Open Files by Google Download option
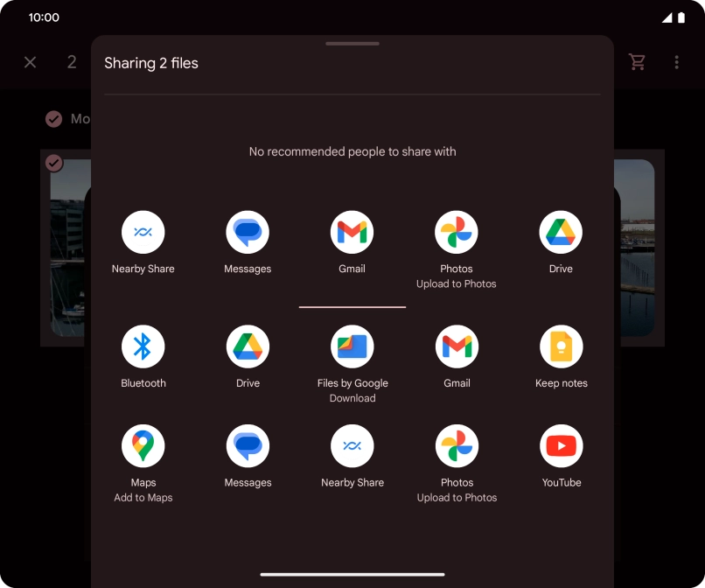Viewport: 705px width, 588px height. point(352,347)
